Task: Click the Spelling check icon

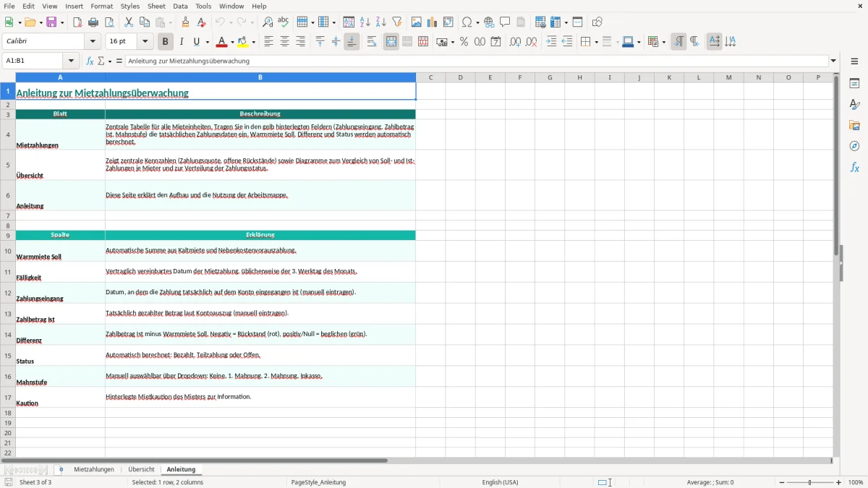Action: pos(283,22)
